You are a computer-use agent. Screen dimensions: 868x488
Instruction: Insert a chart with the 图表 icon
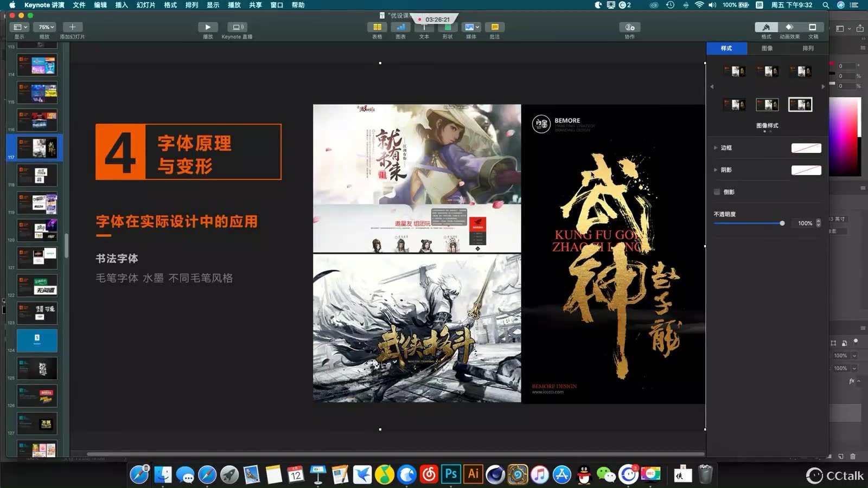tap(400, 27)
